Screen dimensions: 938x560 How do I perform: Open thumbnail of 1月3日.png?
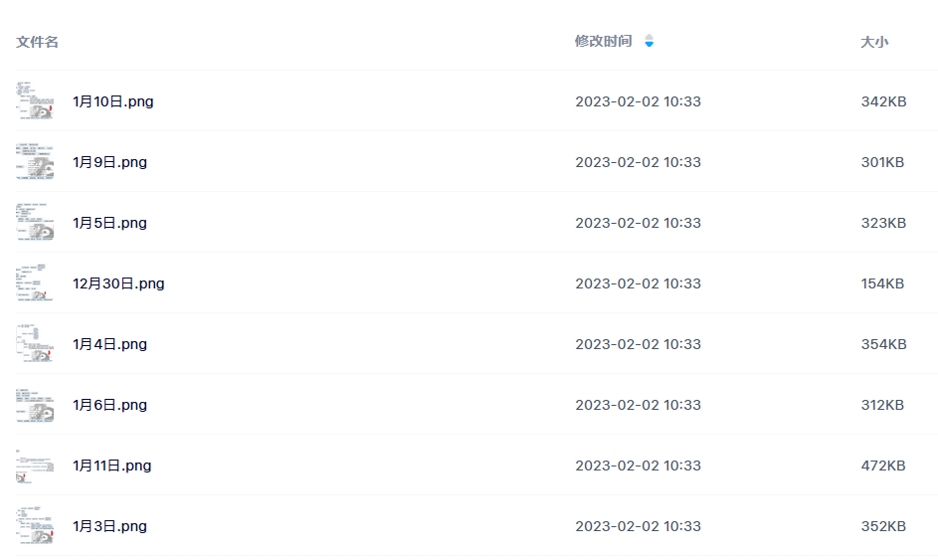click(35, 526)
